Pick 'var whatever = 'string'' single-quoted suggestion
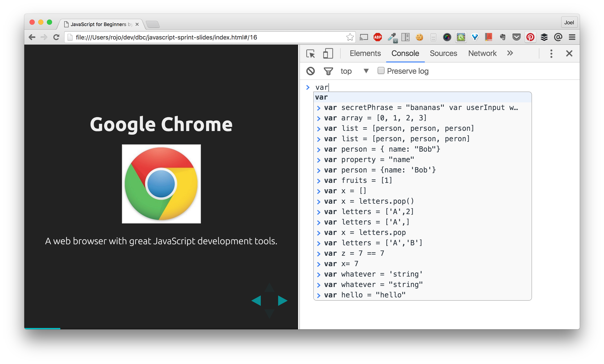 tap(423, 274)
